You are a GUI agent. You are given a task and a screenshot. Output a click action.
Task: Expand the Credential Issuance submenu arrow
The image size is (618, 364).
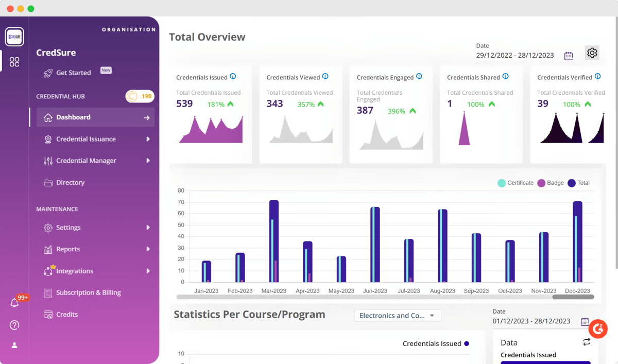[148, 139]
